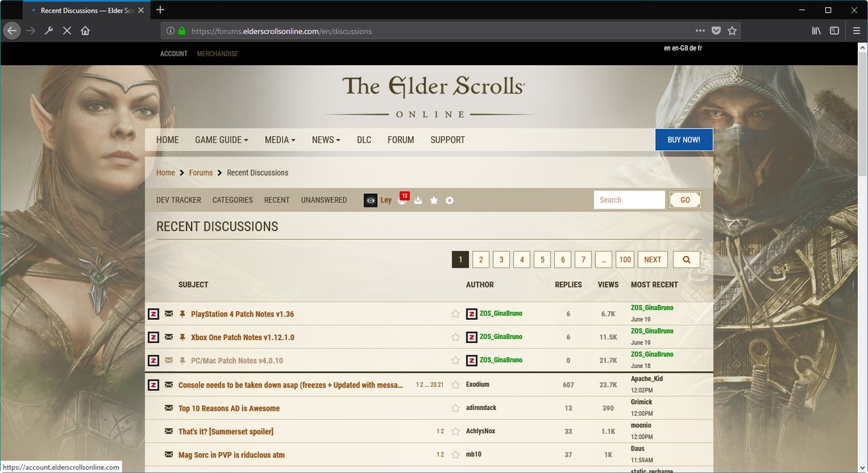Click the GO search button
The image size is (868, 473).
685,200
